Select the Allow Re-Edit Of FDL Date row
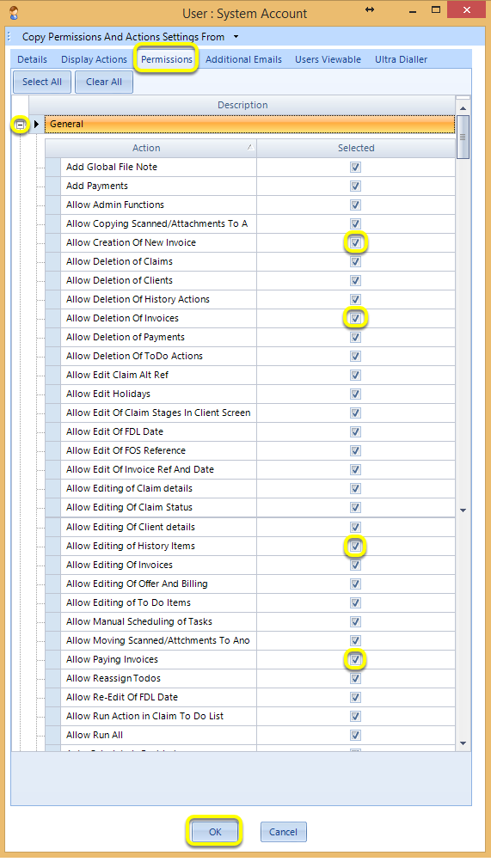491x868 pixels. (250, 698)
